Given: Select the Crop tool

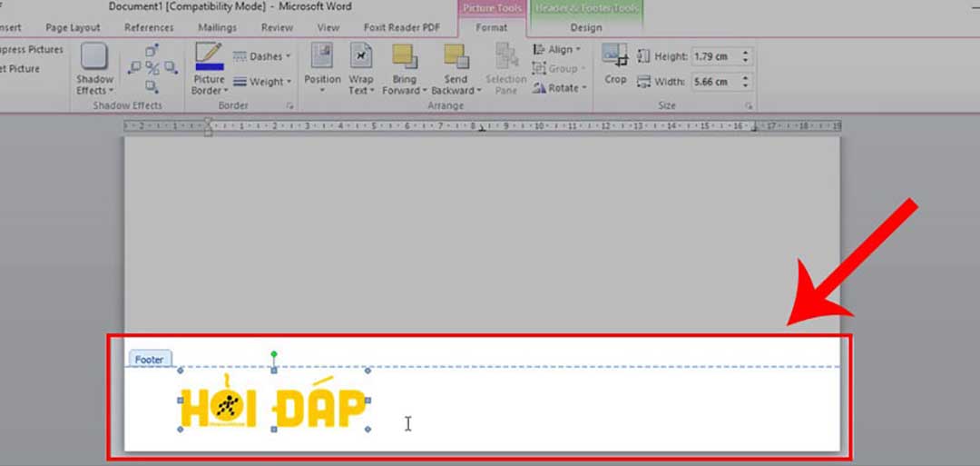Looking at the screenshot, I should (x=615, y=64).
